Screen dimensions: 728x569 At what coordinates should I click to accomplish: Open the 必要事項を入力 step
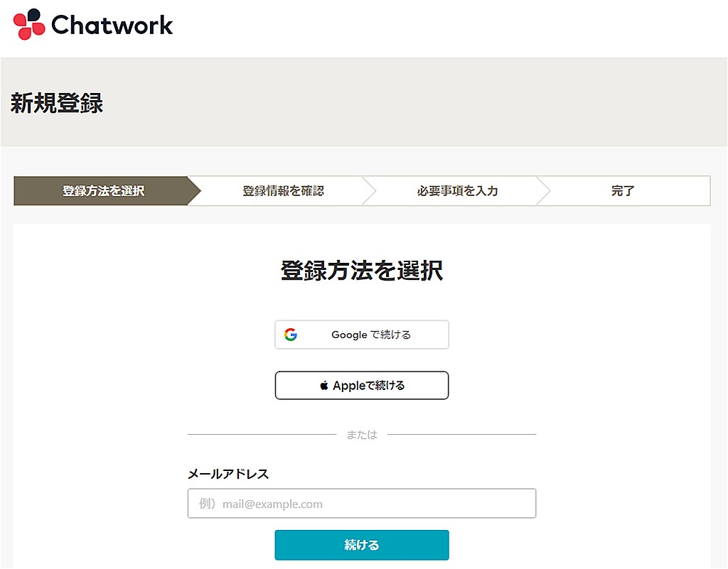[456, 190]
